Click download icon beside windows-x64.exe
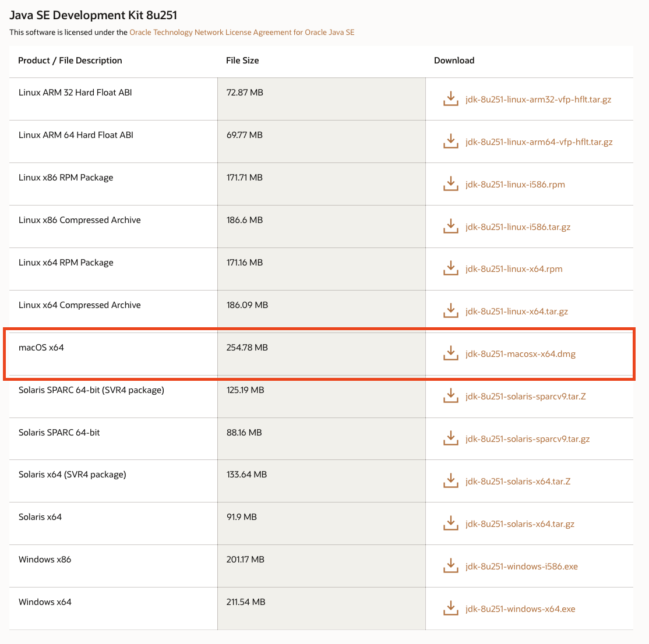649x644 pixels. pos(451,609)
